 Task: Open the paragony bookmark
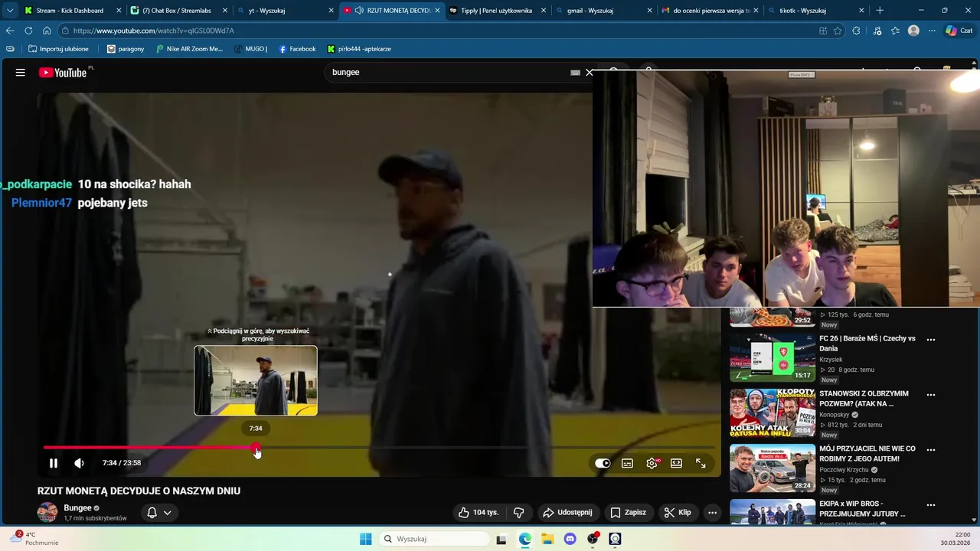coord(126,49)
